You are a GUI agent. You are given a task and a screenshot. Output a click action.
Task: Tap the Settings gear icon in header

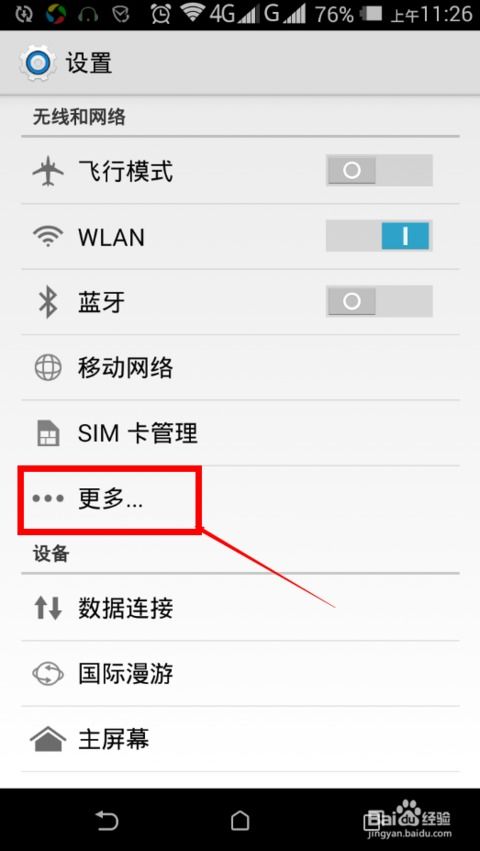click(37, 63)
